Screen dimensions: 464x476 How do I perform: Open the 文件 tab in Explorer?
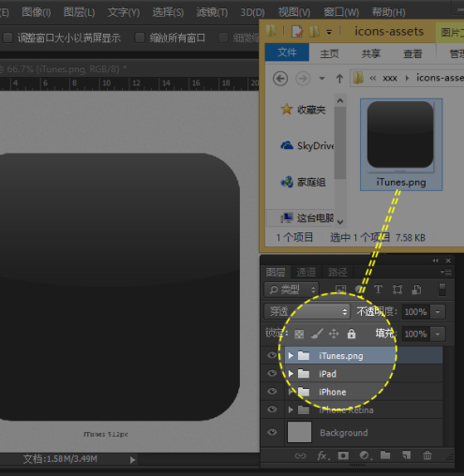[287, 52]
